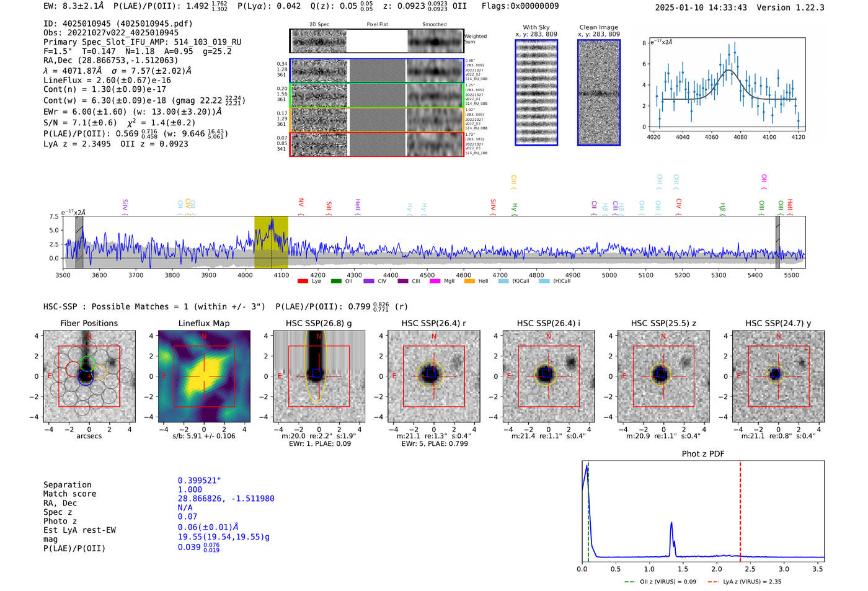Click the CIII legend color swatch
Viewport: 868px width, 591px height.
[x=403, y=282]
